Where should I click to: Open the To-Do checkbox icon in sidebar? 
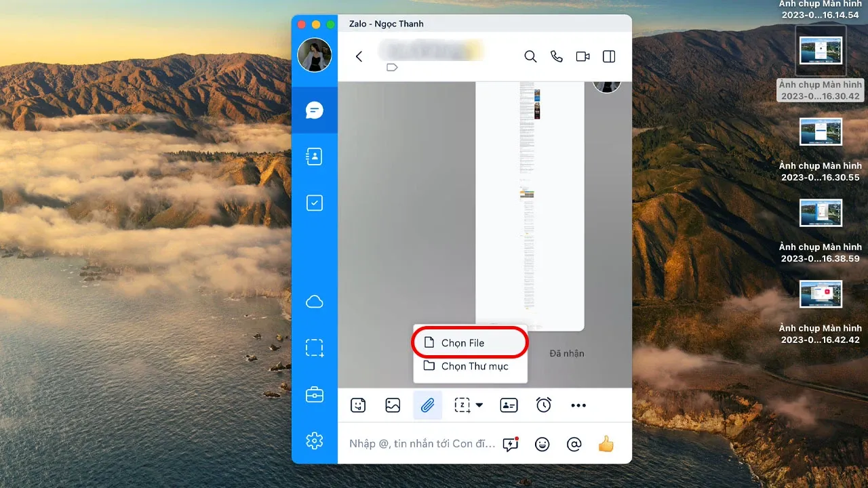(x=315, y=203)
